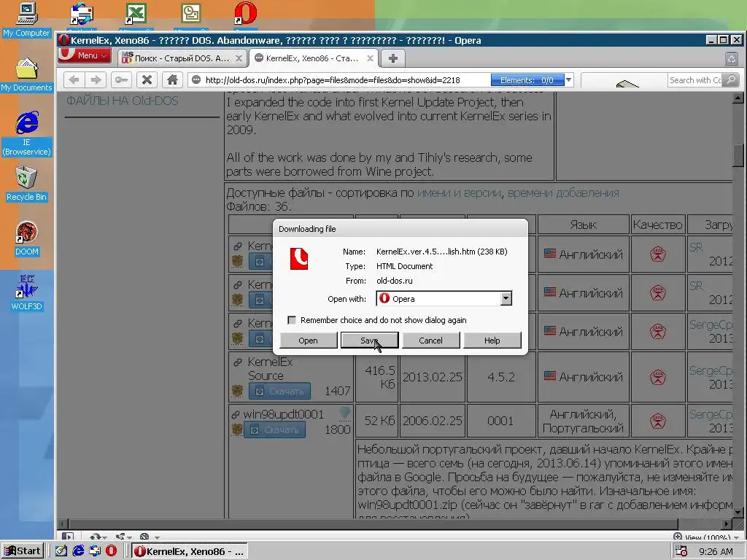Click the link chain icon beside KernelEx Source
Screen dimensions: 747x560
click(237, 362)
